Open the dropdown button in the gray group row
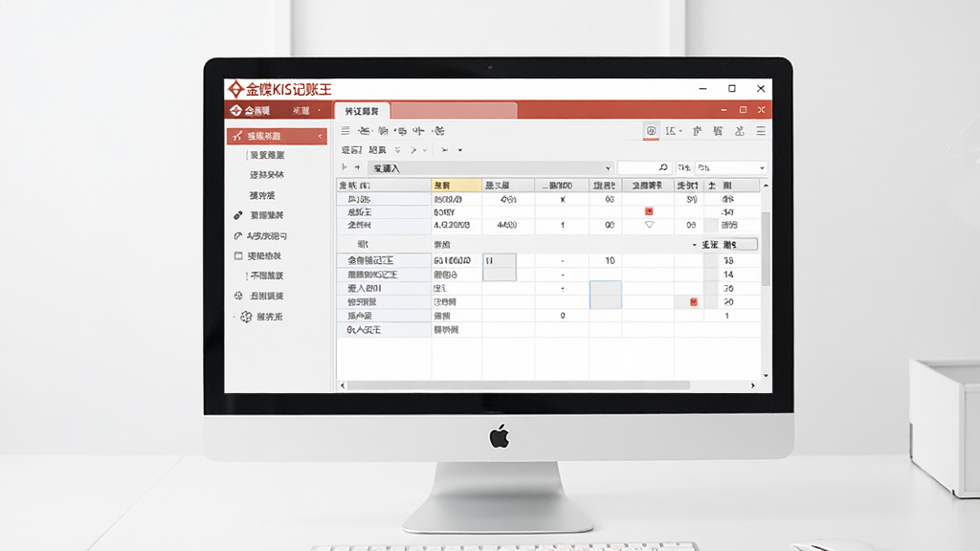The image size is (980, 551). coord(695,245)
